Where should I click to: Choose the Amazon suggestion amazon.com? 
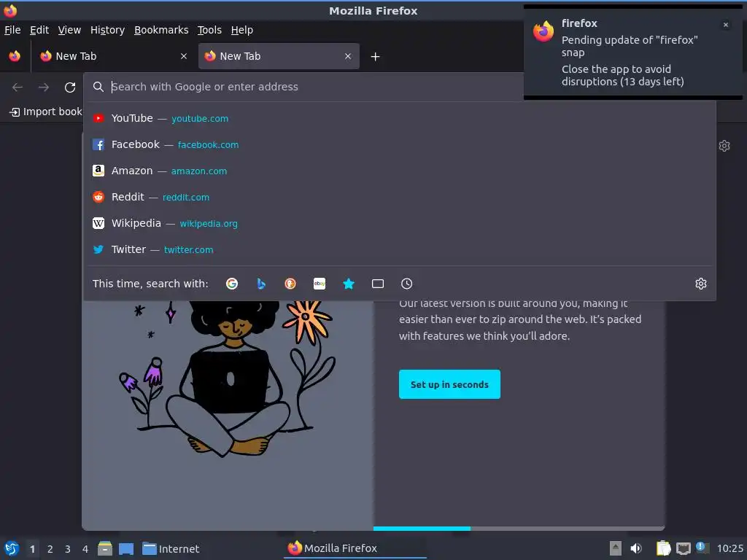399,171
